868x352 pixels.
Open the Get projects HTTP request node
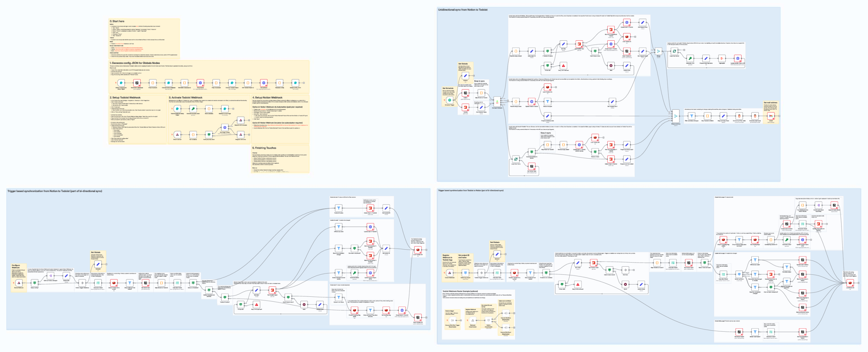pyautogui.click(x=200, y=83)
